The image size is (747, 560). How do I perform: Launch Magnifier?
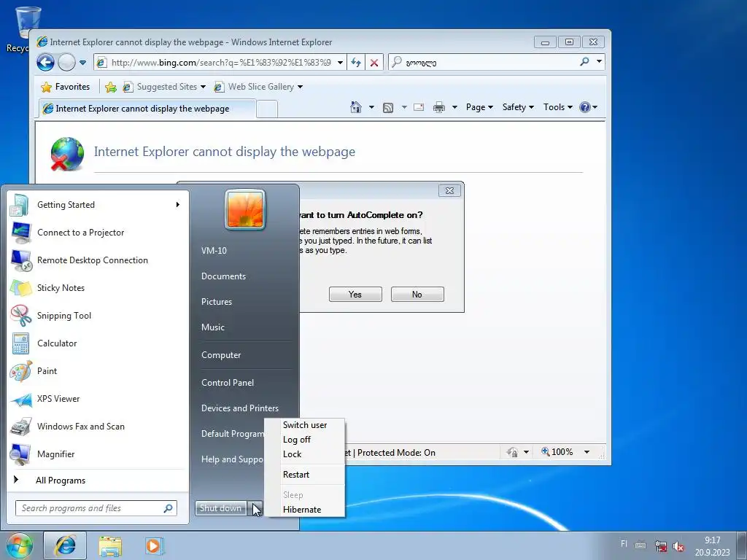tap(97, 454)
